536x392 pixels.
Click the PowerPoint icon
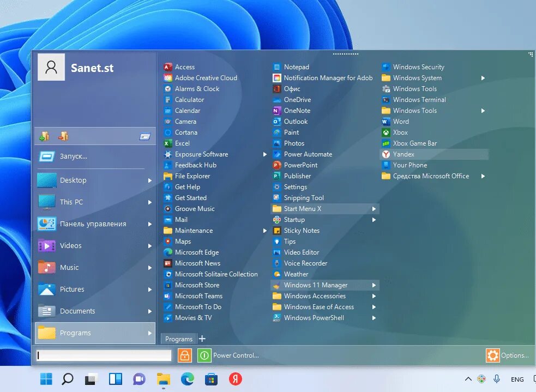[276, 165]
